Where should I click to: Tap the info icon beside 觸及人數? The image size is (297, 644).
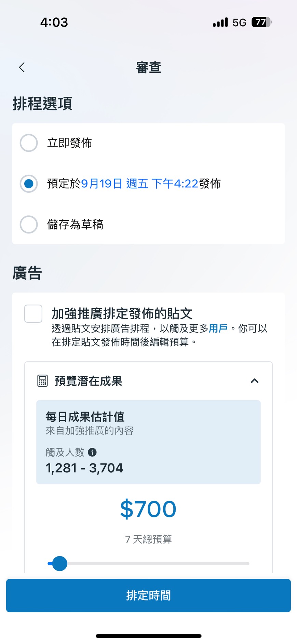pos(92,452)
